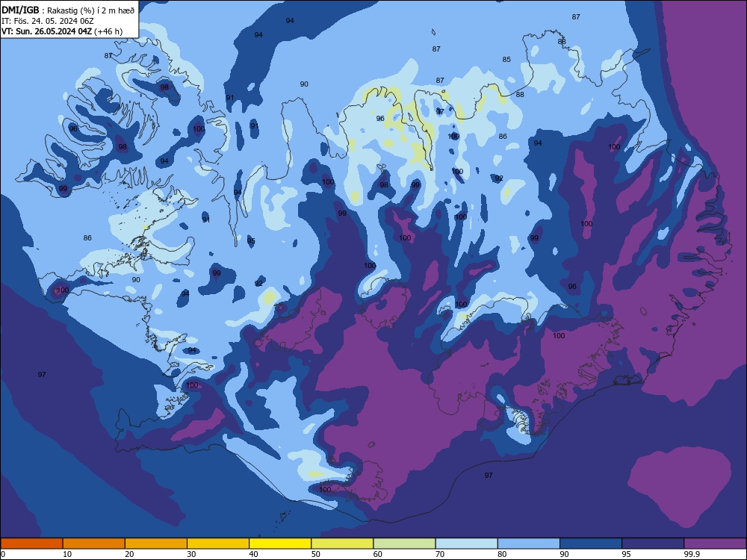Click the purple above-99.9 legend swatch
This screenshot has width=747, height=560.
click(715, 544)
